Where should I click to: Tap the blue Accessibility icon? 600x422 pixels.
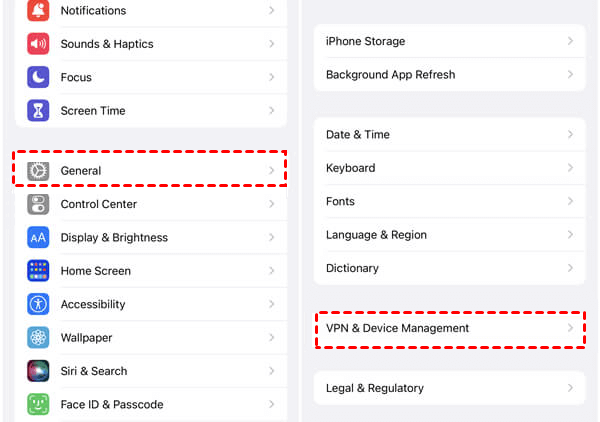(x=38, y=304)
